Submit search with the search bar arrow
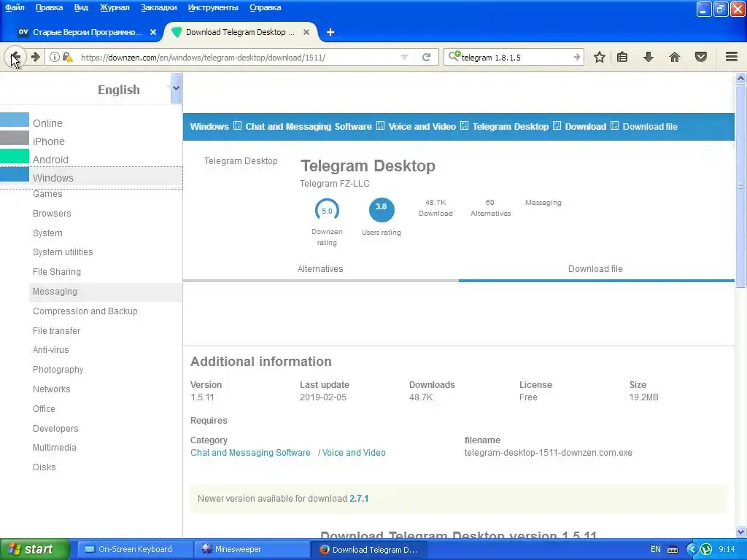The image size is (747, 560). 576,57
